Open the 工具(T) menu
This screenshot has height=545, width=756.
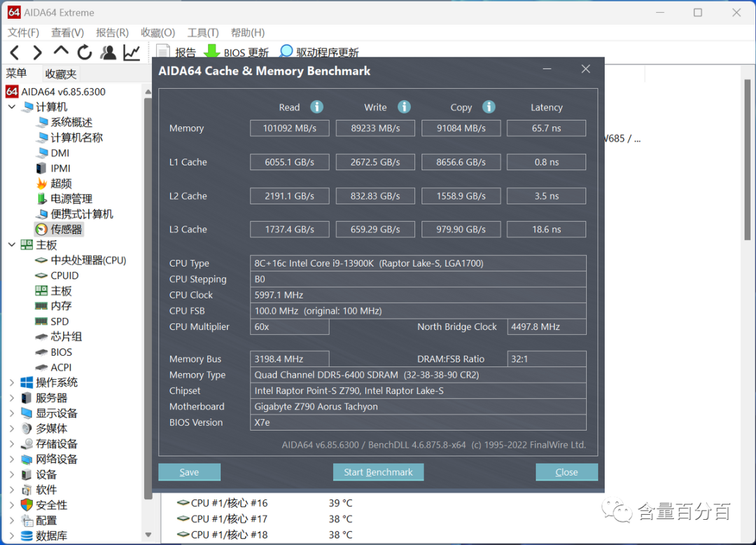click(203, 32)
